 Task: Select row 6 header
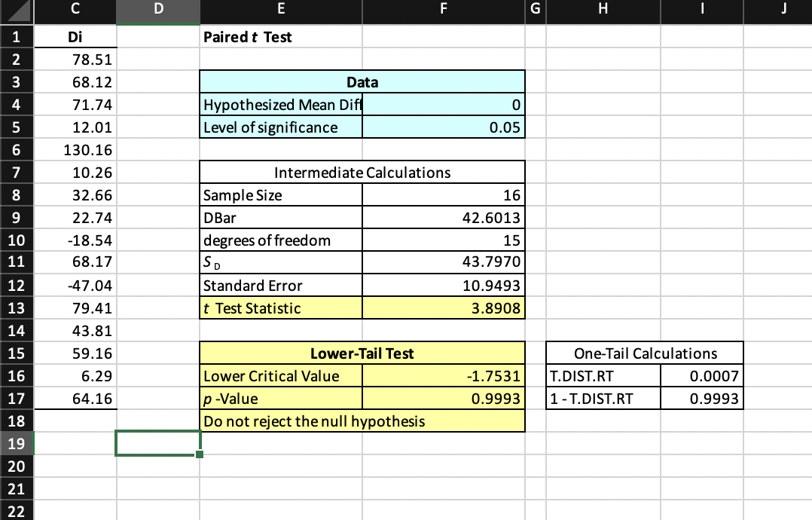17,150
